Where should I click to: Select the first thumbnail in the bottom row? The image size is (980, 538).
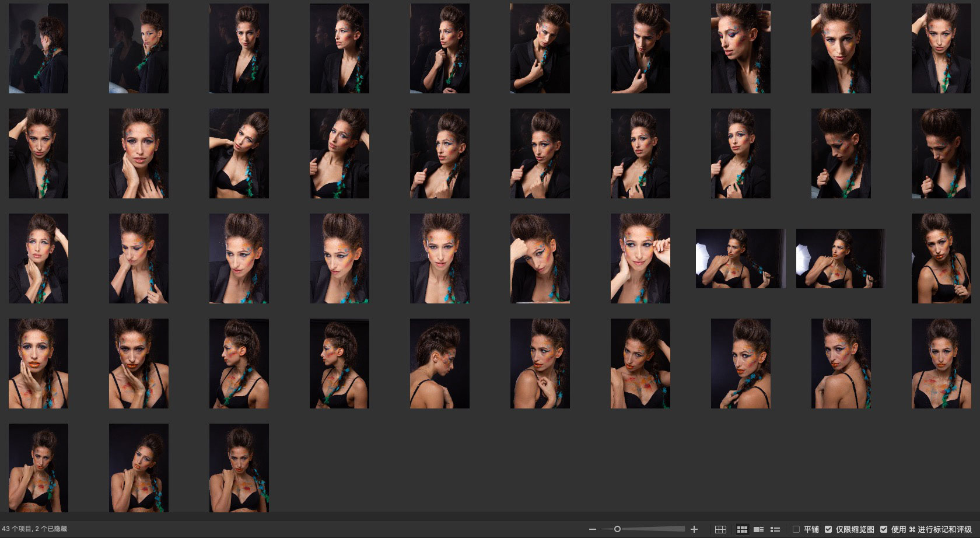pyautogui.click(x=38, y=468)
